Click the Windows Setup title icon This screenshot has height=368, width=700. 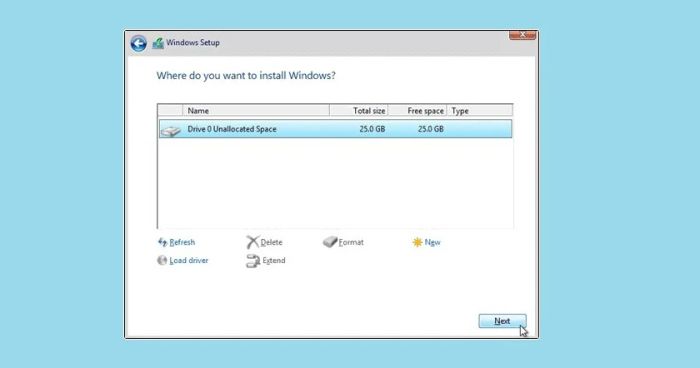[x=158, y=43]
